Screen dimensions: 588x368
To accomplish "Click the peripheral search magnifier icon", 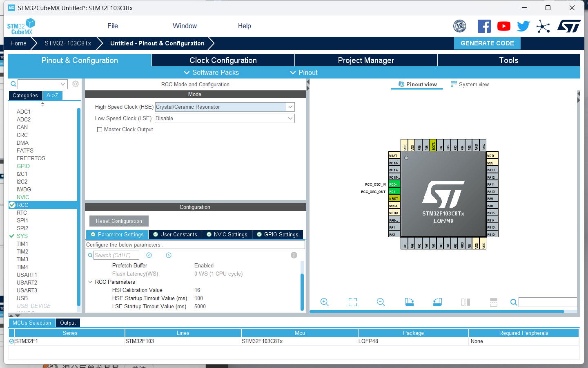I will click(13, 84).
